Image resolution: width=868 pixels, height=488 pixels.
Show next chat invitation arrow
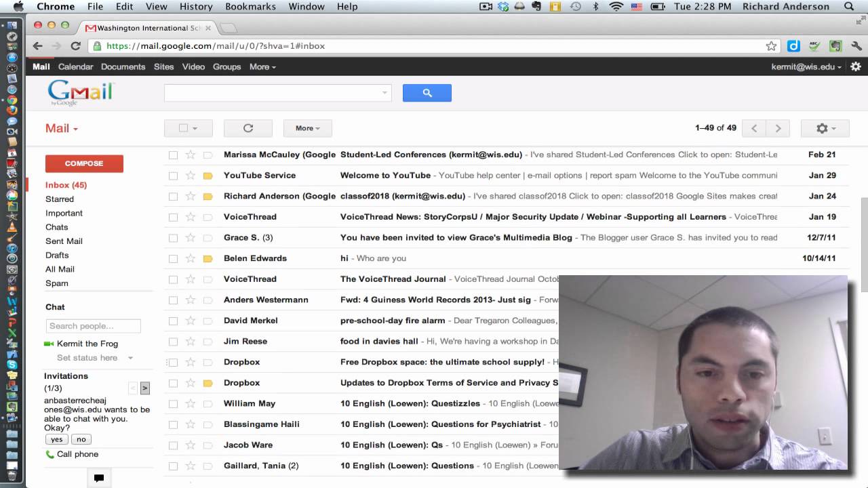[145, 388]
